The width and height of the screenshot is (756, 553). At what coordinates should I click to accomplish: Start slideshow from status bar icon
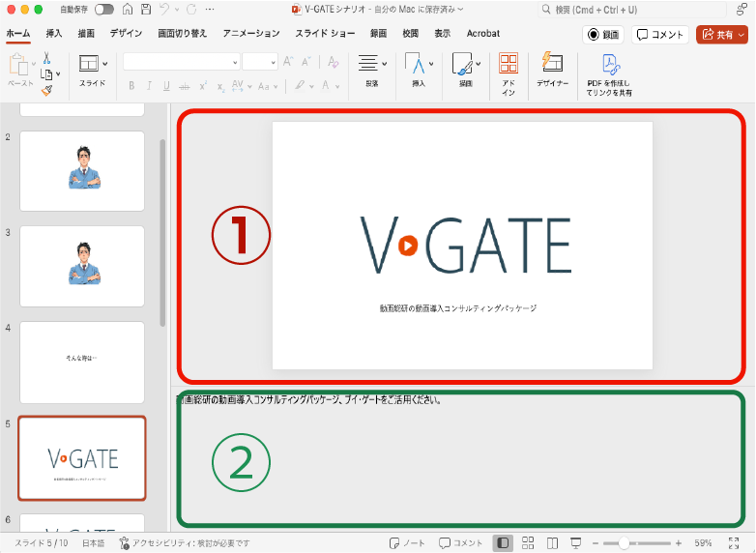pos(575,543)
